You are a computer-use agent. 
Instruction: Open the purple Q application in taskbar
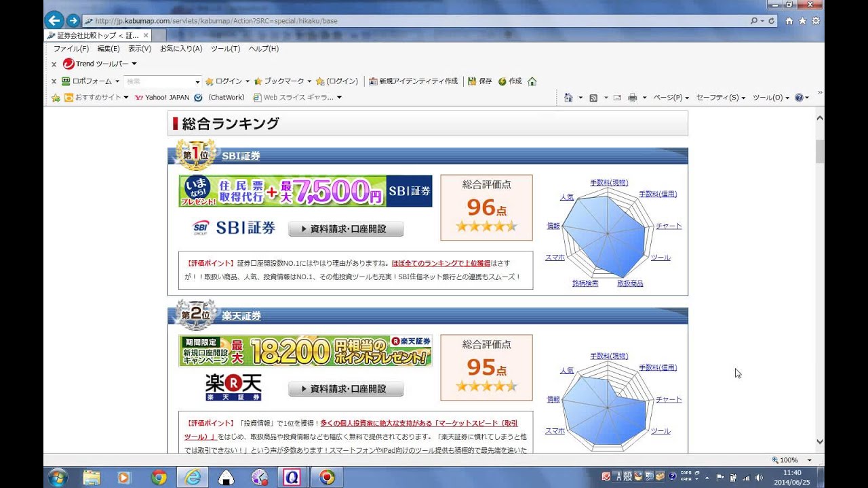[292, 478]
